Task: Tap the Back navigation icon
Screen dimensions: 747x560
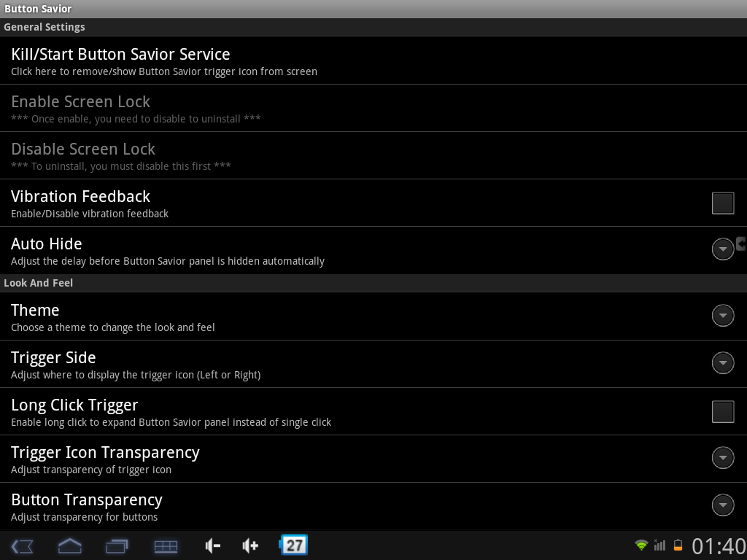Action: [x=22, y=545]
